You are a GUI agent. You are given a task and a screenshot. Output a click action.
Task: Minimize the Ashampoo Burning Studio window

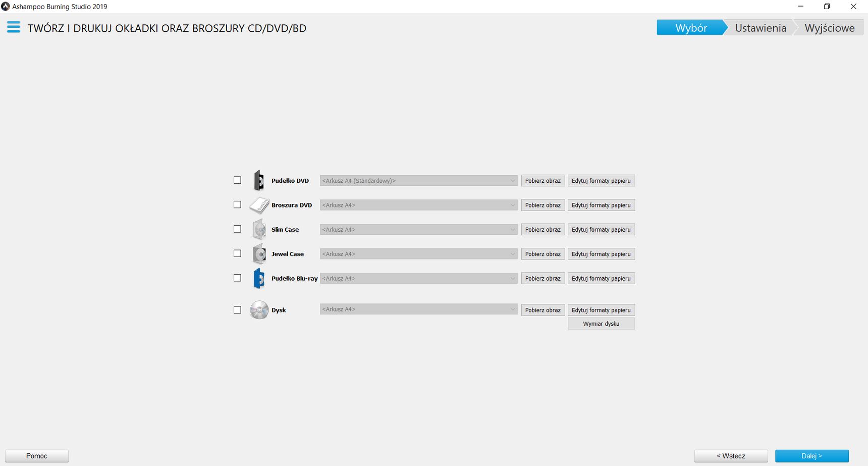click(800, 7)
